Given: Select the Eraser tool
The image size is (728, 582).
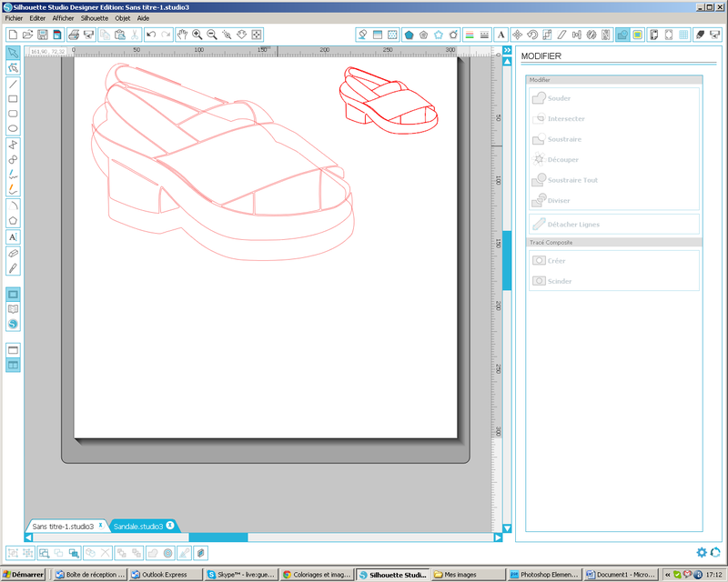Looking at the screenshot, I should pos(13,254).
